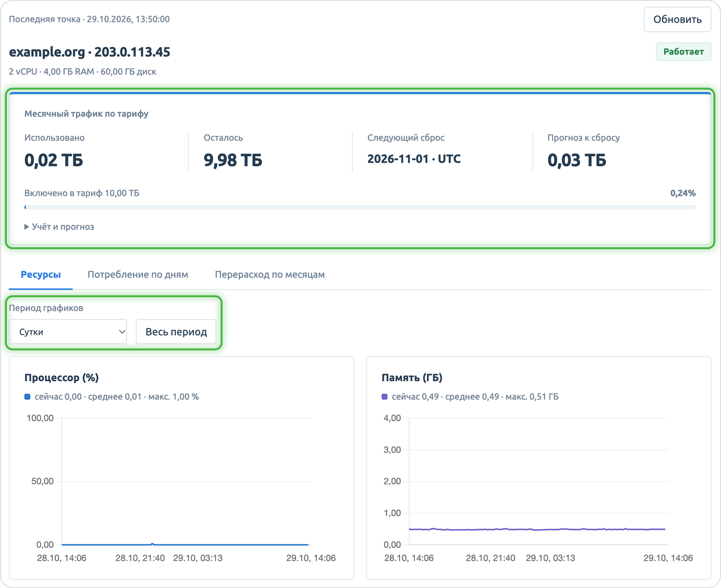Click the Обновить button
Viewport: 721px width, 588px height.
tap(677, 19)
